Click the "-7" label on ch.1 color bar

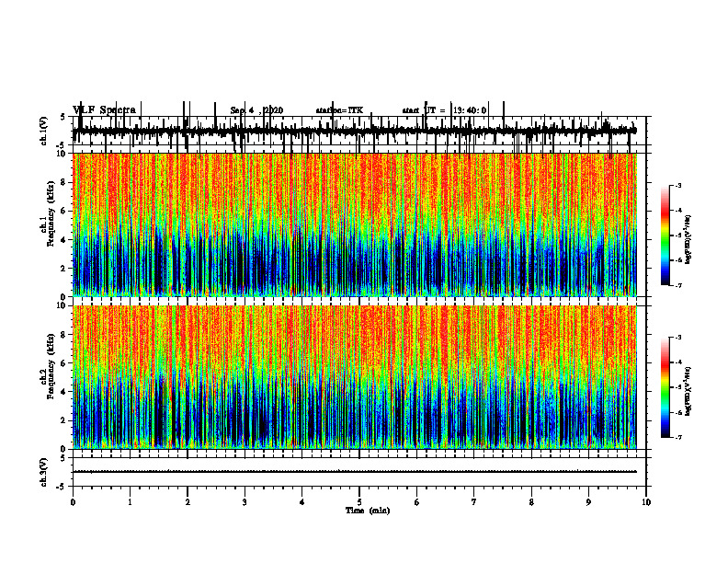[x=677, y=285]
